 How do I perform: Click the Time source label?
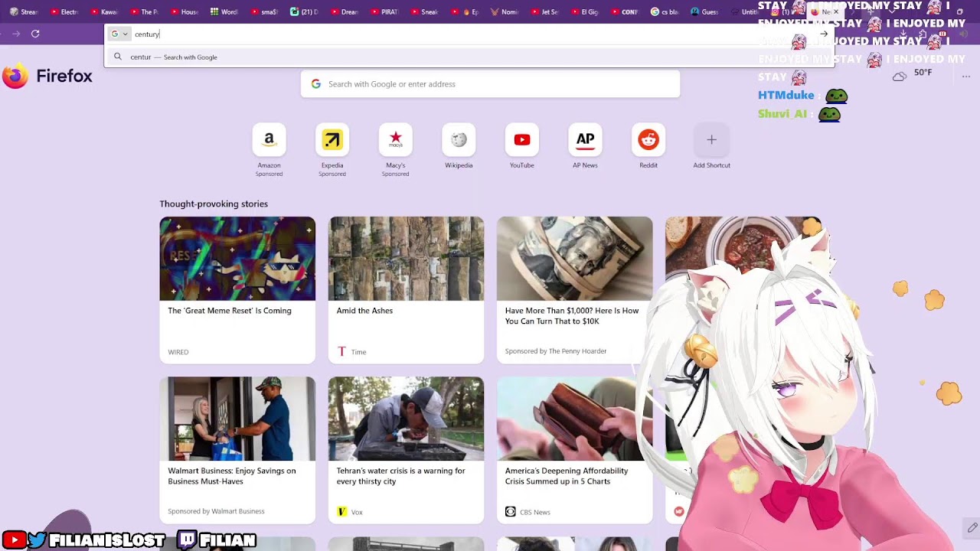[352, 352]
